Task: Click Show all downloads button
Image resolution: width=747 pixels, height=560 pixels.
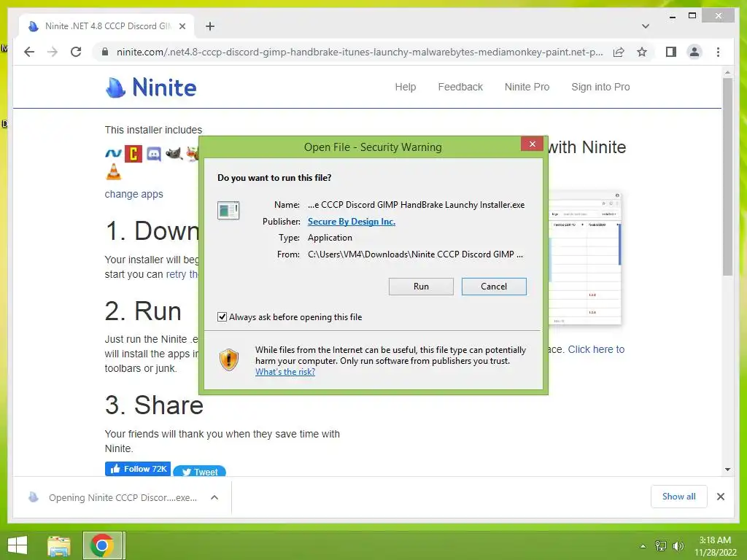Action: [679, 497]
